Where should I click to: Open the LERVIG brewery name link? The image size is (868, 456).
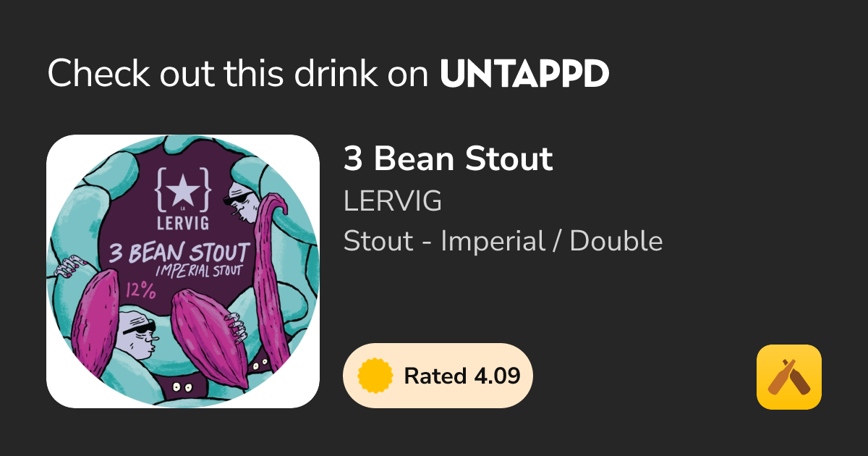pos(392,202)
